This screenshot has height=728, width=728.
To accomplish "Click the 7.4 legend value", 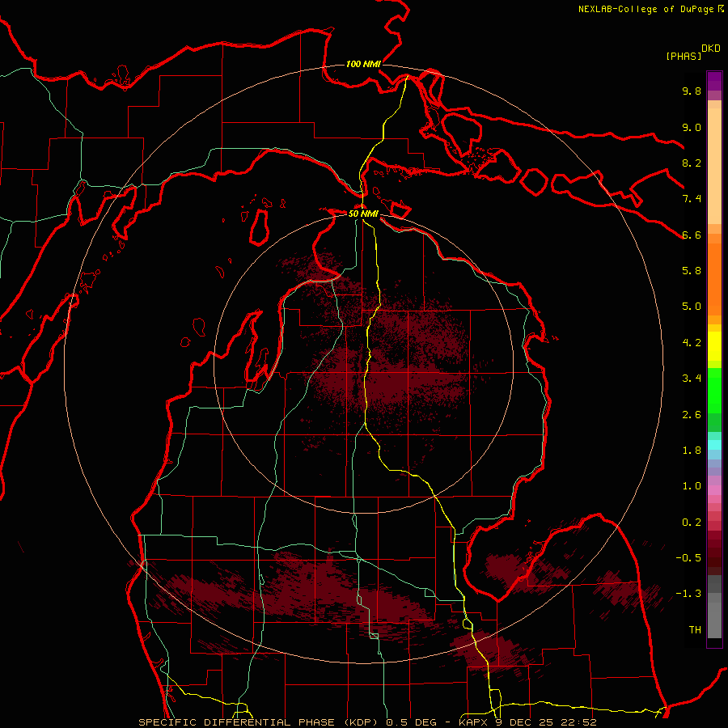I will point(692,199).
